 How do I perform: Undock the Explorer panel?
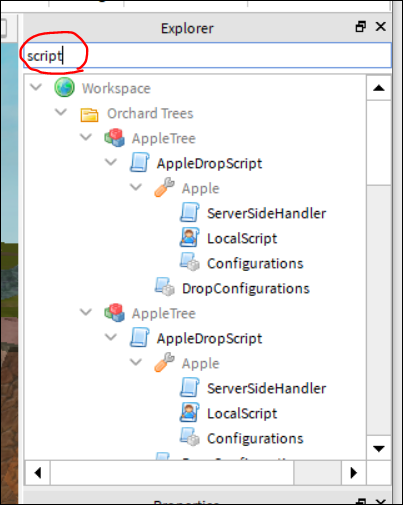click(361, 27)
